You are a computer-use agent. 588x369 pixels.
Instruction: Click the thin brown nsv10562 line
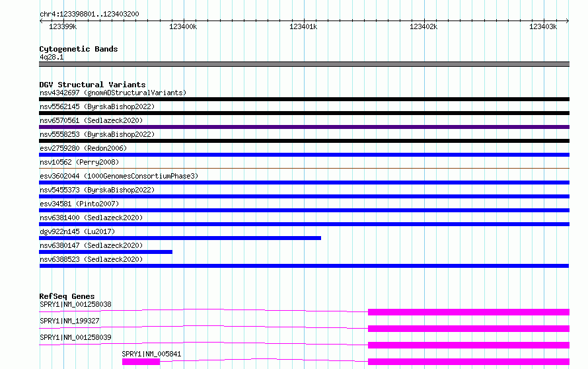(304, 168)
